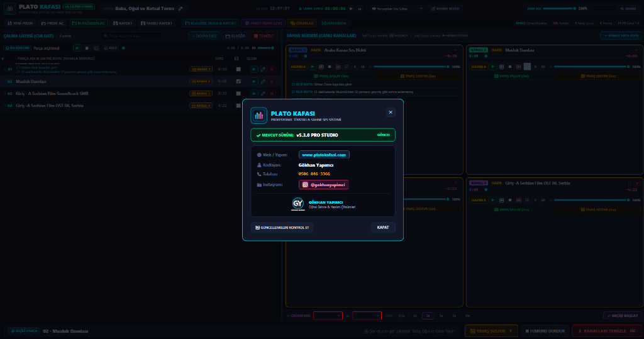Image resolution: width=644 pixels, height=339 pixels.
Task: Click the preview stop button
Action: point(87,48)
